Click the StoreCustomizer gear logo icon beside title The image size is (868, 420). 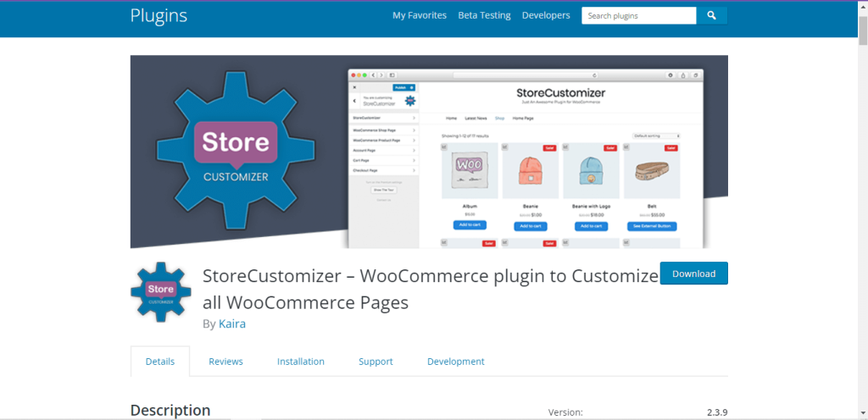click(x=161, y=292)
